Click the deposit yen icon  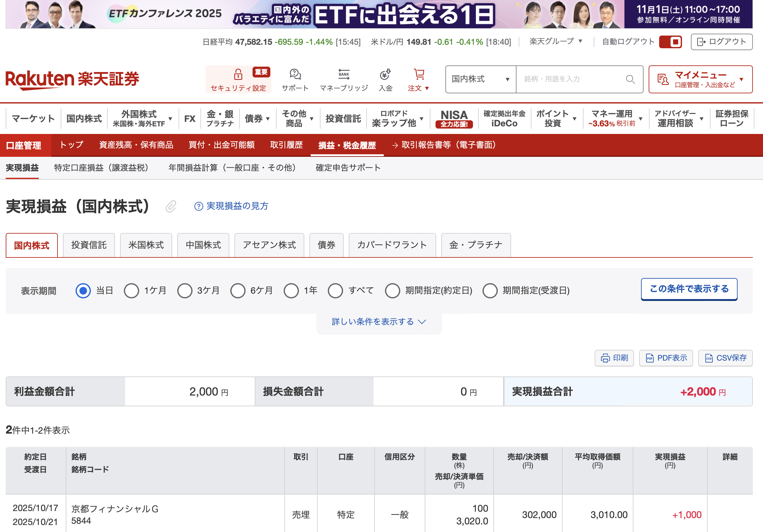[x=385, y=74]
